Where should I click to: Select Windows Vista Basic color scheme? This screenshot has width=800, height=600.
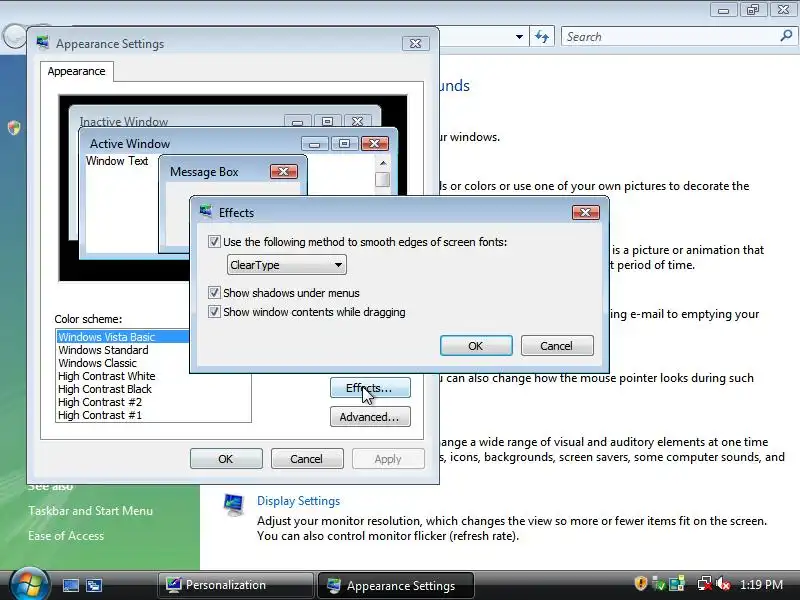coord(122,337)
